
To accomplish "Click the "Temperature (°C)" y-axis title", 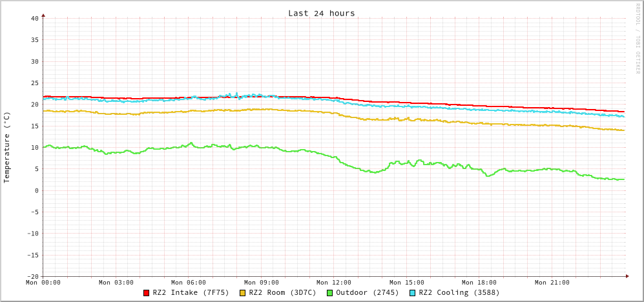I will click(x=7, y=147).
